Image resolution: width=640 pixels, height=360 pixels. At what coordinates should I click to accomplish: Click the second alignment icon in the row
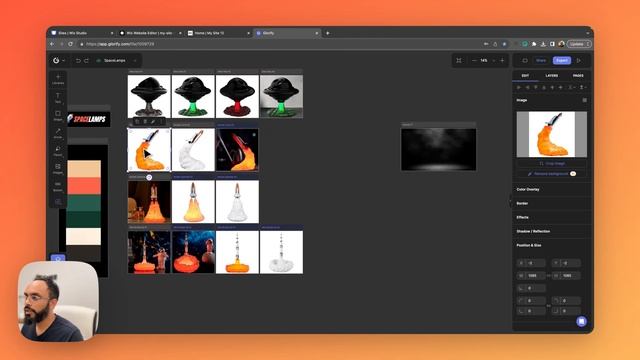click(x=527, y=87)
